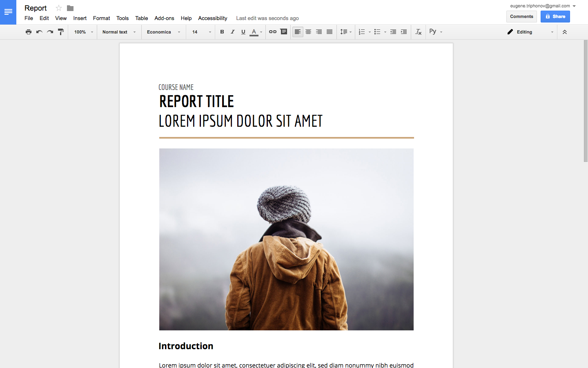
Task: Click the clear formatting icon
Action: pyautogui.click(x=419, y=32)
